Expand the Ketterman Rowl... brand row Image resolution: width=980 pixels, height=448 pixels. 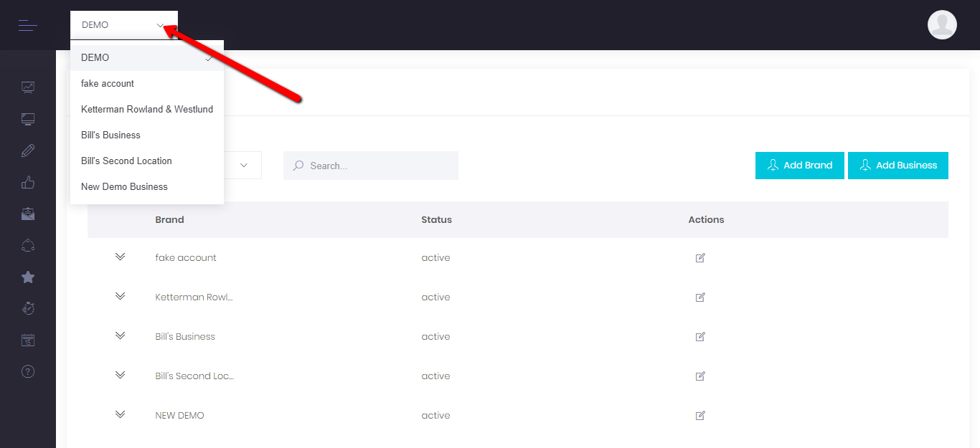(120, 296)
